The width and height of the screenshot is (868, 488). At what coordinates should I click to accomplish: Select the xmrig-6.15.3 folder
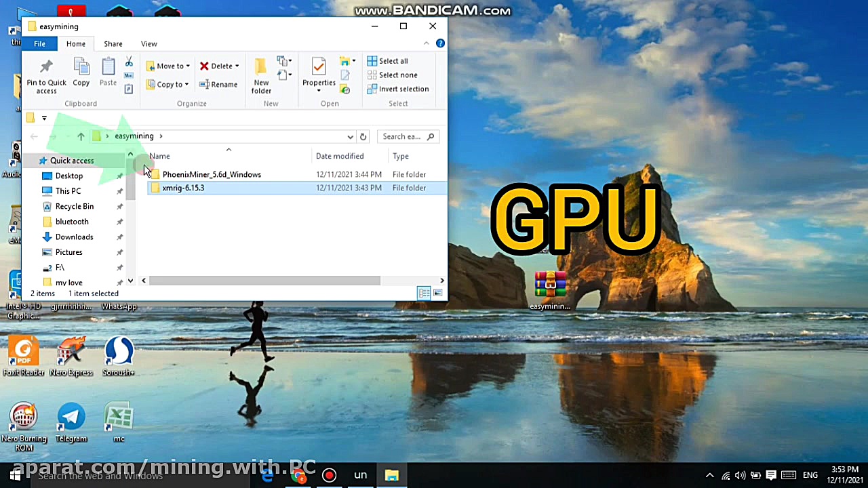click(183, 188)
